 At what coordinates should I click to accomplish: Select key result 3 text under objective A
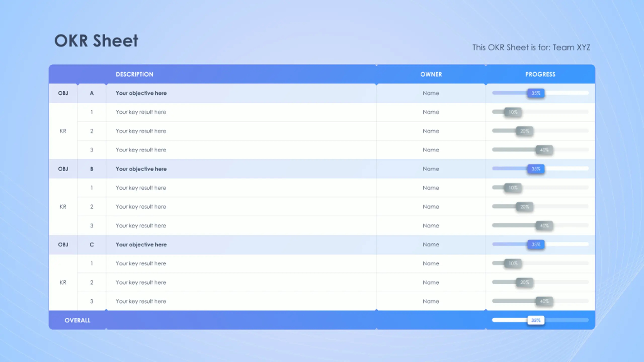141,150
